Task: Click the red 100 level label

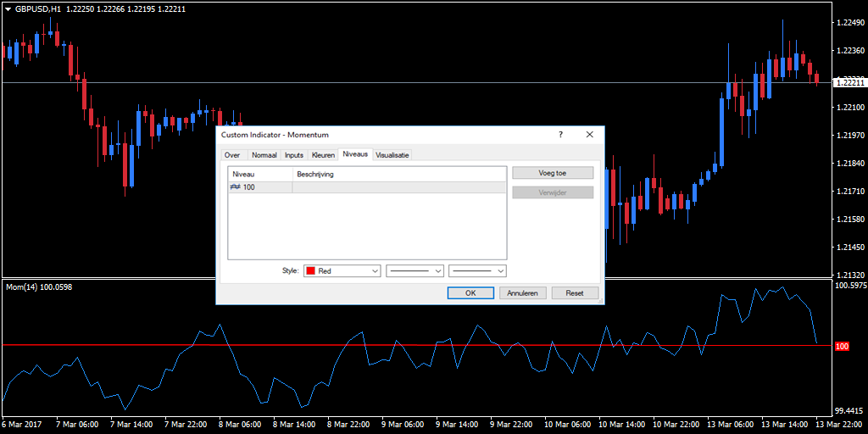Action: click(842, 346)
